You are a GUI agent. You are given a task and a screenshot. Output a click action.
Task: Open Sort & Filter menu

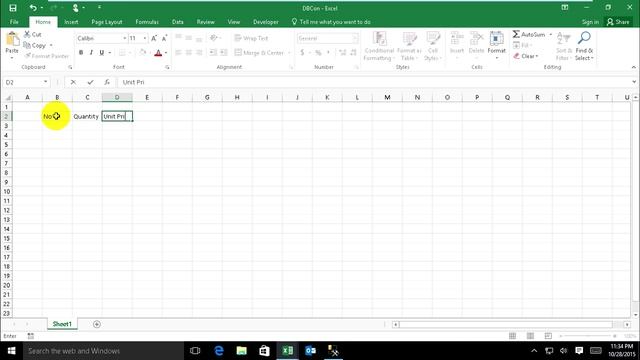tap(564, 46)
